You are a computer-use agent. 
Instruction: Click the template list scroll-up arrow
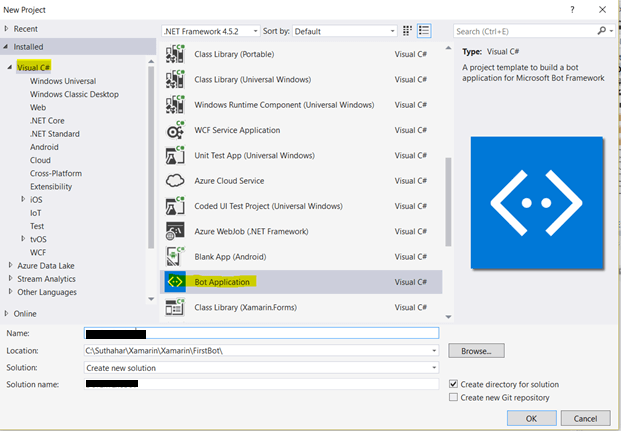click(448, 48)
